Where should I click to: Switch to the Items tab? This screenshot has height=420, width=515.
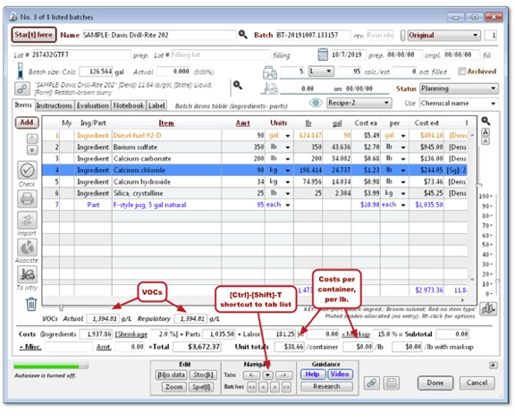23,105
